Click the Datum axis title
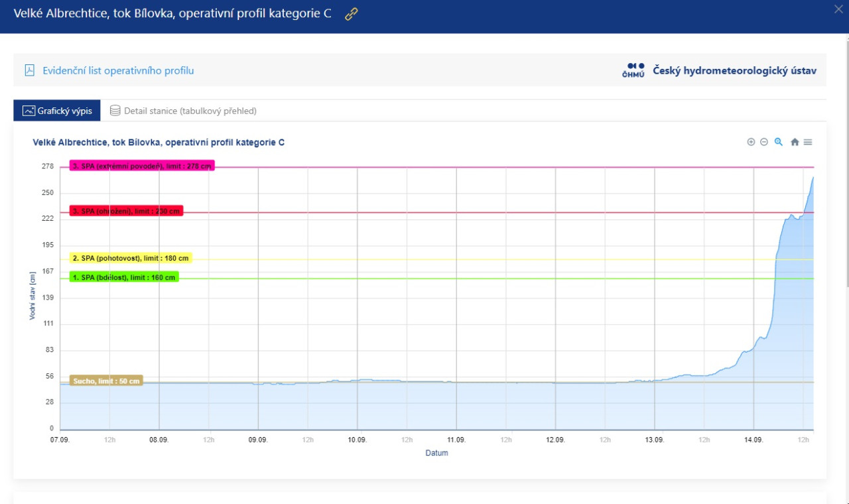 tap(436, 454)
